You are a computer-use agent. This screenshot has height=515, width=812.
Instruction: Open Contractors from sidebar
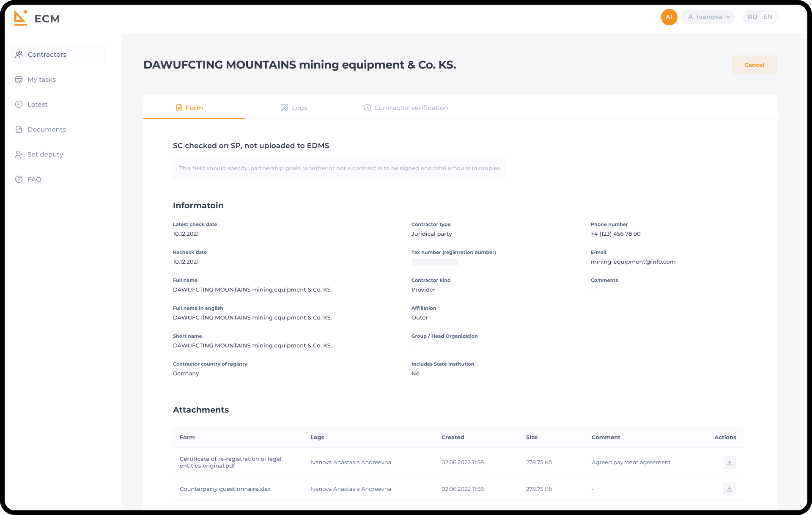[47, 55]
